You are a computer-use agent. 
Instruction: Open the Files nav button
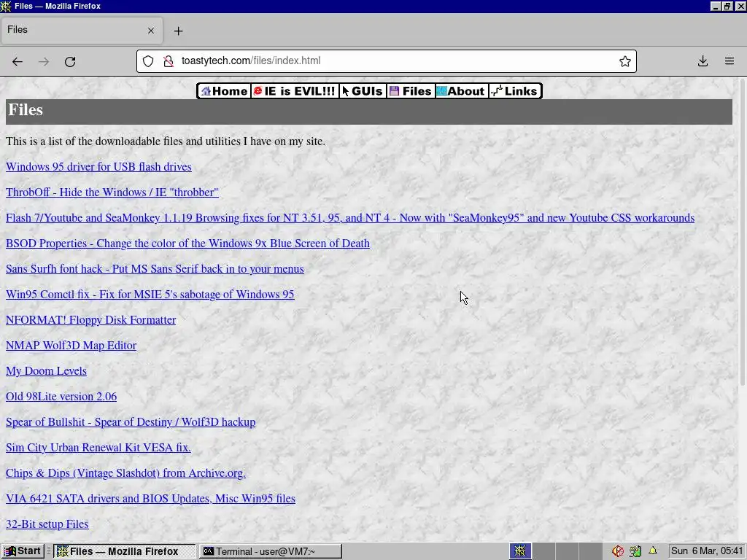(x=411, y=91)
